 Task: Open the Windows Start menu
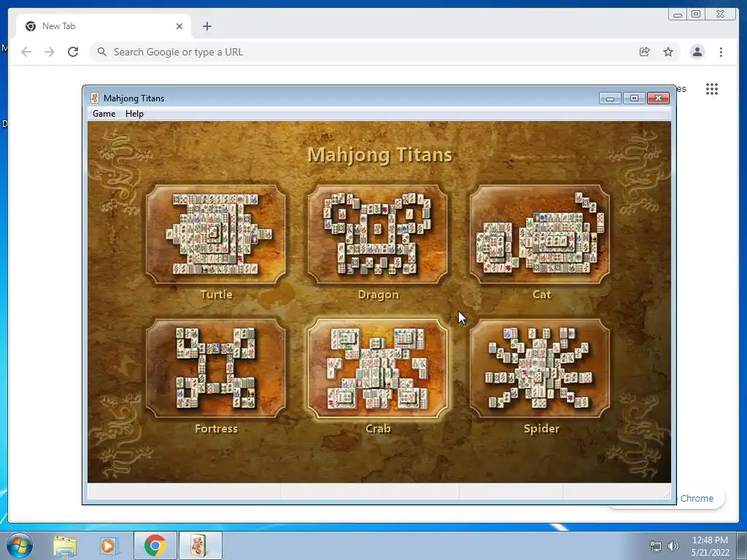pos(19,545)
